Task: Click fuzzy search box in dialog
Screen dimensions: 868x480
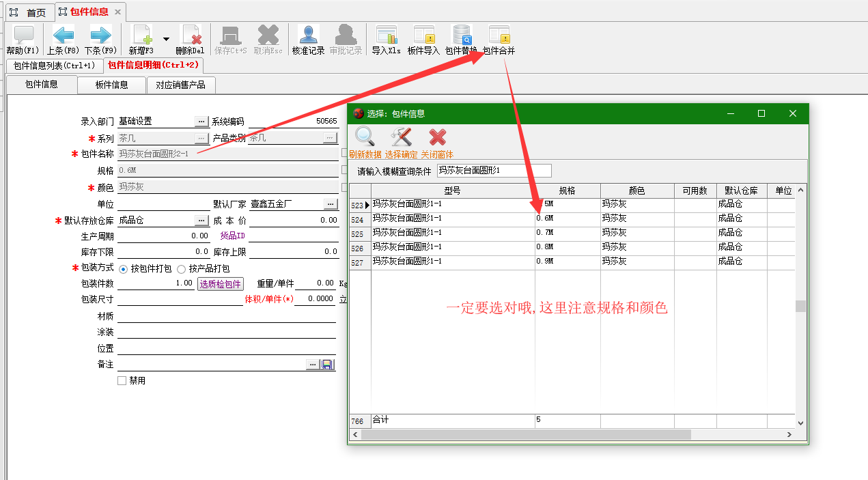Action: (494, 171)
